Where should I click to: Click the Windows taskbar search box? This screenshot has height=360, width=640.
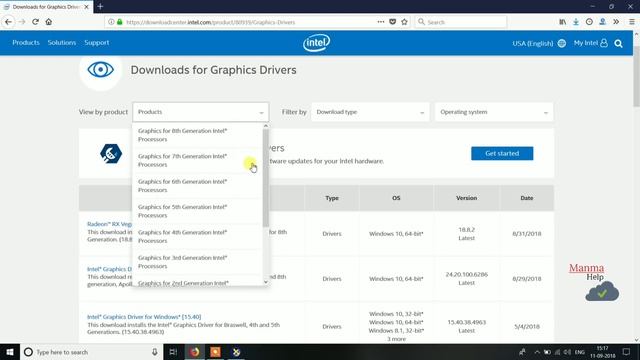tap(91, 352)
